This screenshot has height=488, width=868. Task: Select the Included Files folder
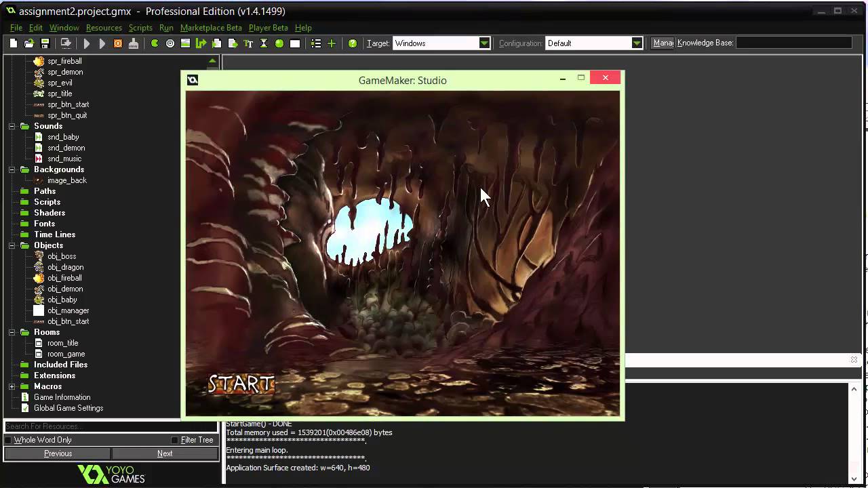pyautogui.click(x=60, y=365)
